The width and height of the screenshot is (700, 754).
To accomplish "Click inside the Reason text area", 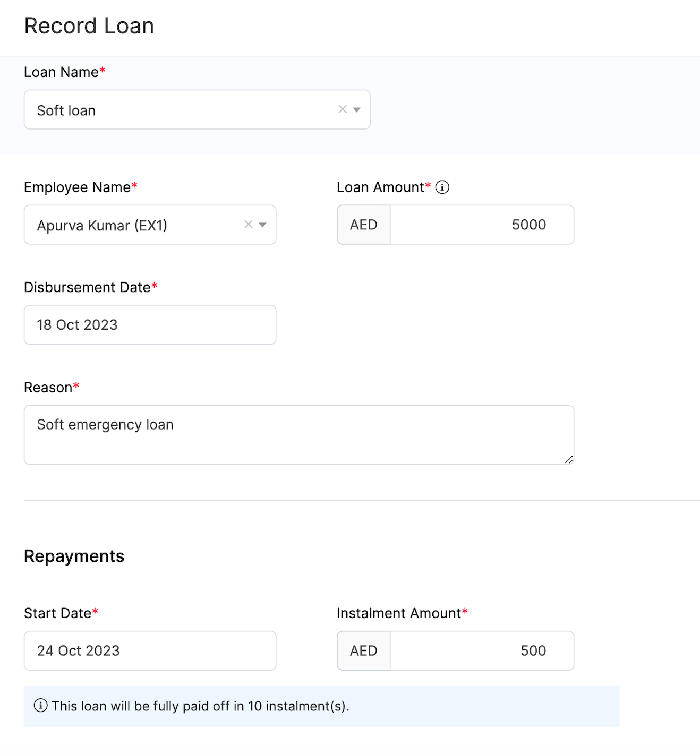I will coord(298,435).
